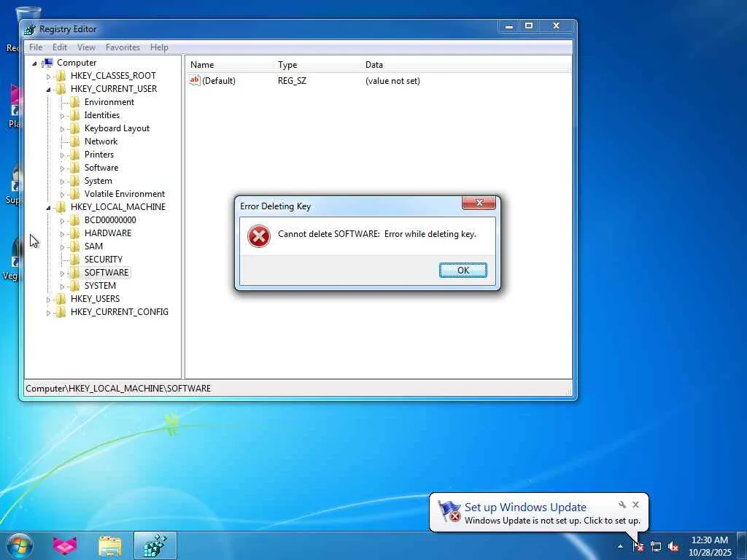Select Volatile Environment folder icon

click(74, 194)
